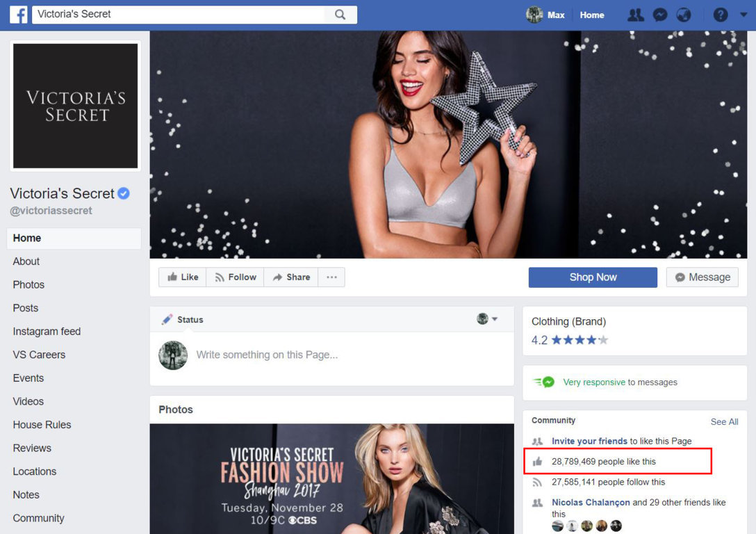The width and height of the screenshot is (756, 534).
Task: Open the Photos section in sidebar
Action: (28, 284)
